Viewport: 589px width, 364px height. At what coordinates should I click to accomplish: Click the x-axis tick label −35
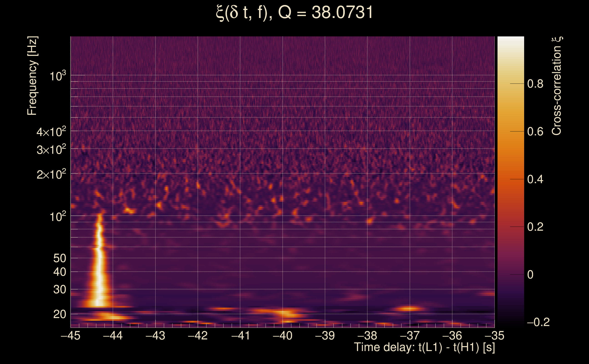pyautogui.click(x=494, y=336)
